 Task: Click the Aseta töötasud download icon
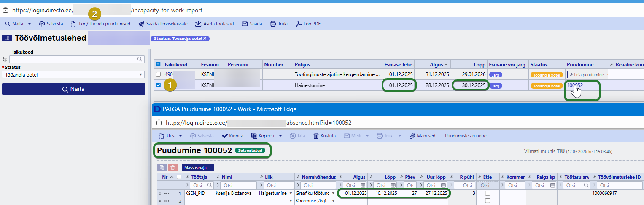coord(198,24)
